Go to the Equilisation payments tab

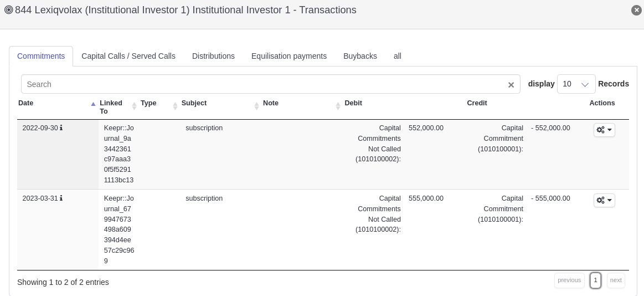click(289, 56)
